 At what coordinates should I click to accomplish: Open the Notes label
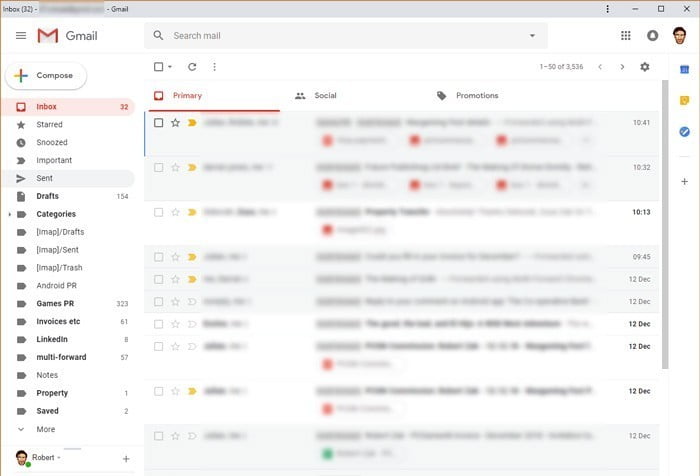click(68, 375)
